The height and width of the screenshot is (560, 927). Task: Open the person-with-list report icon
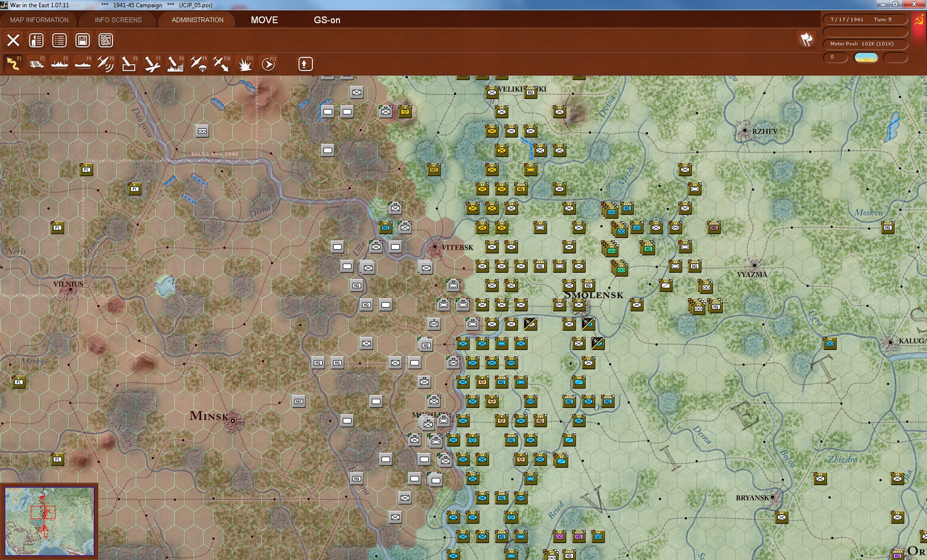(x=36, y=40)
